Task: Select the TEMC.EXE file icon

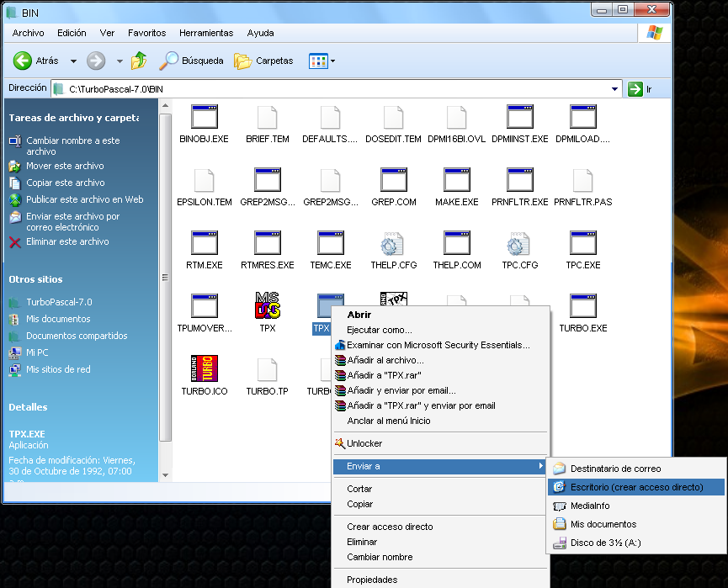Action: [x=331, y=243]
